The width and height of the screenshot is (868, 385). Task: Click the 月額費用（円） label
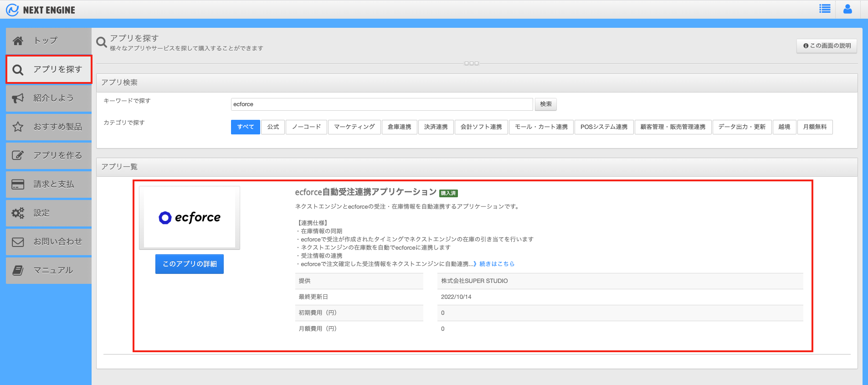tap(318, 329)
